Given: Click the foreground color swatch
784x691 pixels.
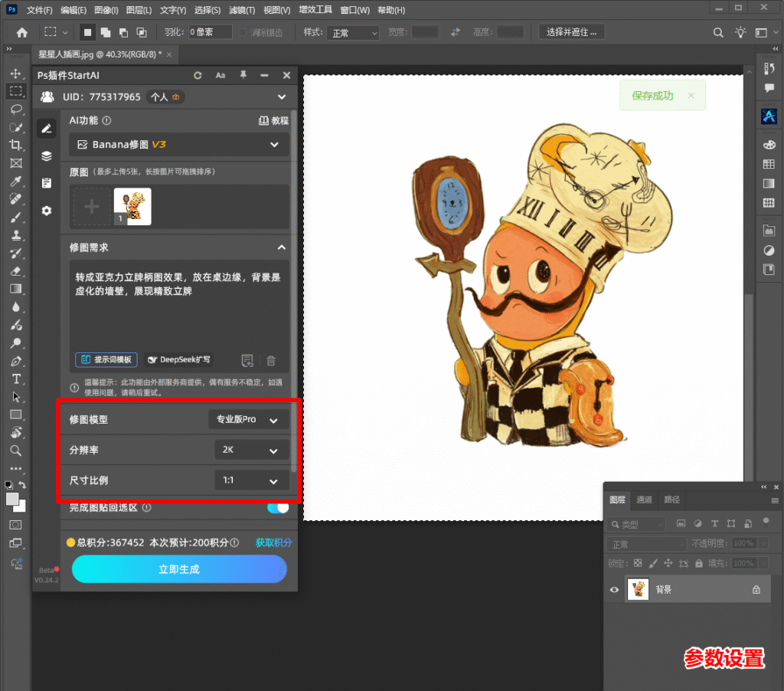Looking at the screenshot, I should (x=12, y=499).
